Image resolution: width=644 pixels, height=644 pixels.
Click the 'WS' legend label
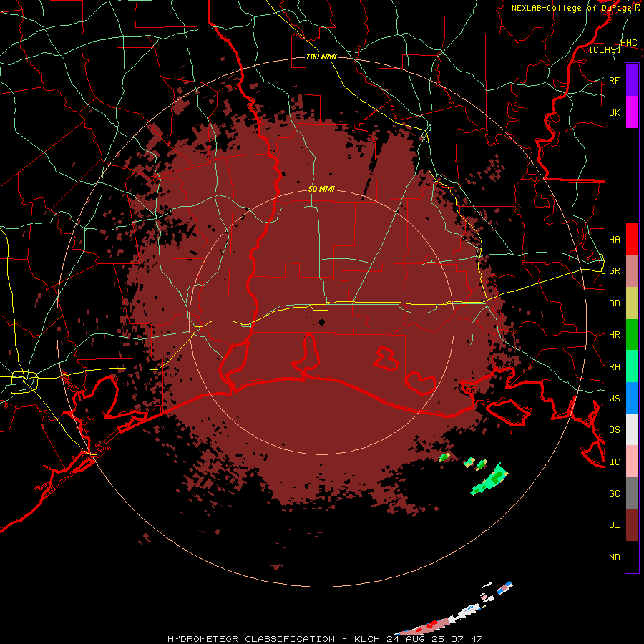614,399
